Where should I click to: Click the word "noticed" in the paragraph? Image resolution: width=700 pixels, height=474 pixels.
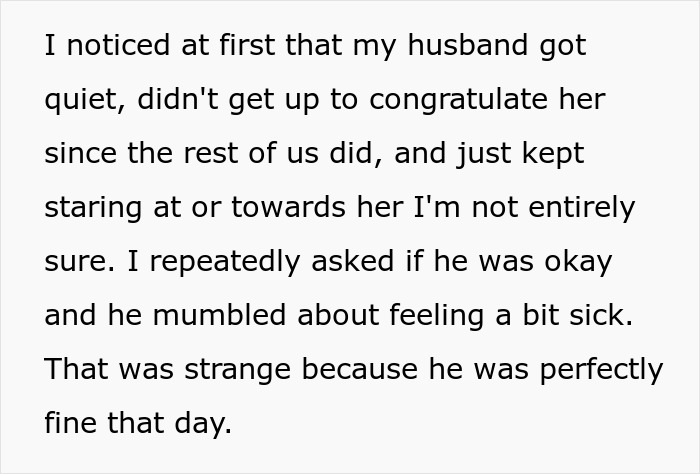(118, 45)
